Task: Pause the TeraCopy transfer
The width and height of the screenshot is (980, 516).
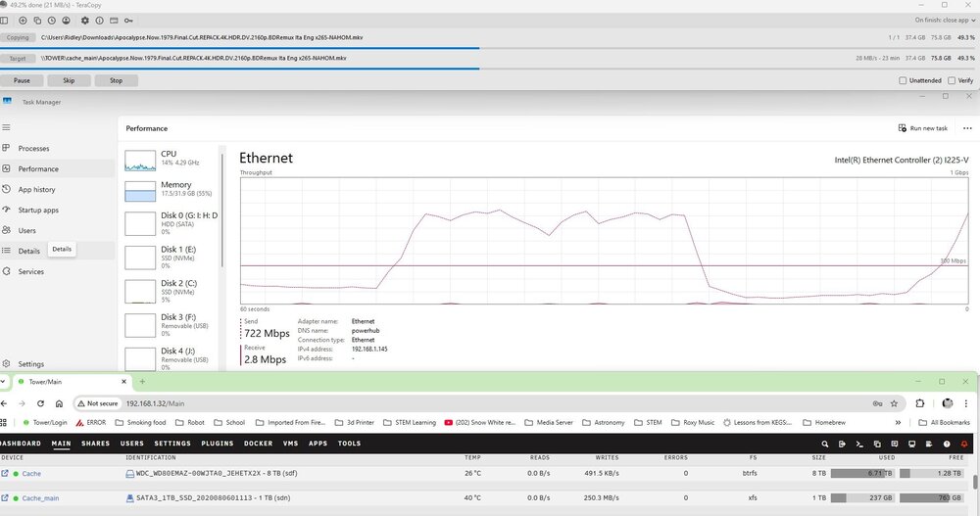Action: pyautogui.click(x=22, y=80)
